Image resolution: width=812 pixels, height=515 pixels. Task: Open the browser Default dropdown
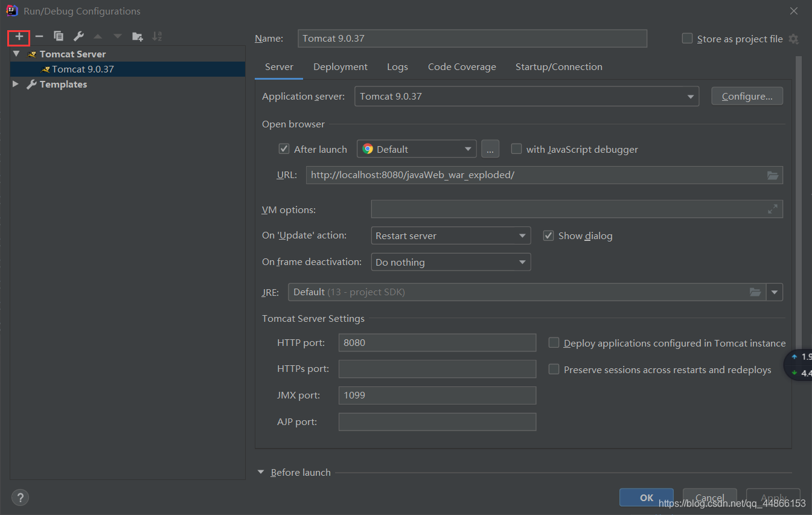tap(417, 149)
